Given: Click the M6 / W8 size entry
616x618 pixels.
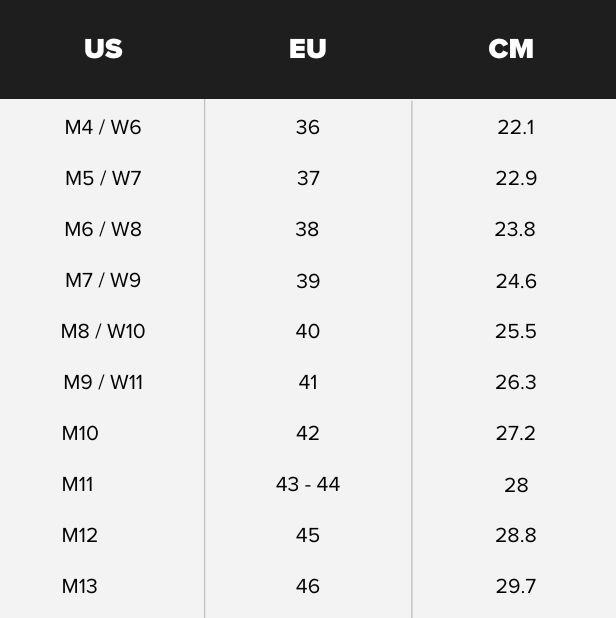Looking at the screenshot, I should point(103,229).
